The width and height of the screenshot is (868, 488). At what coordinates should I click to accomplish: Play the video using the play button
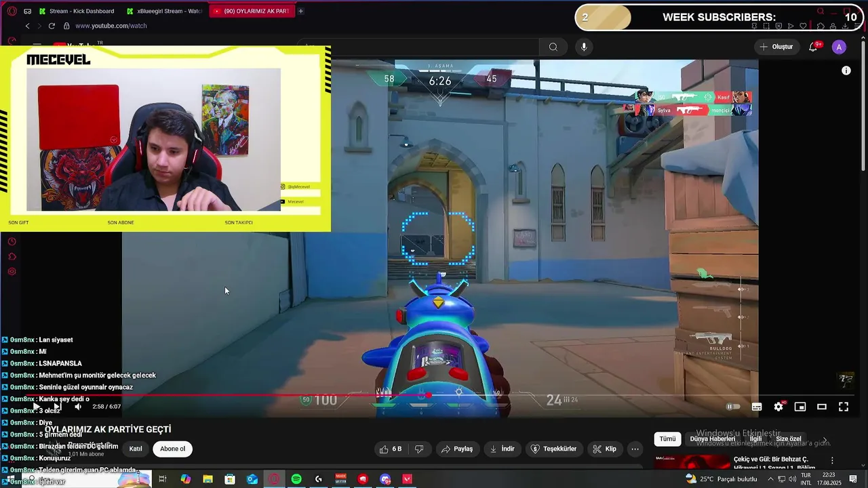36,407
